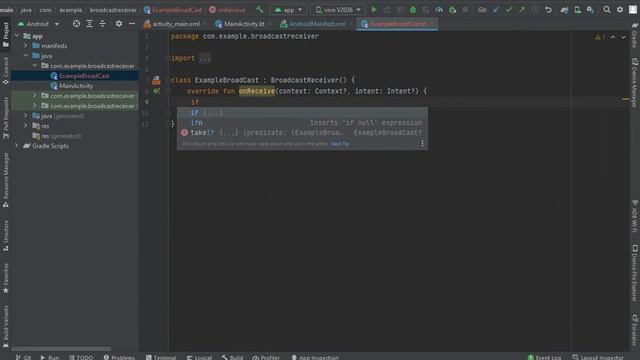Expand the res folder arrow
Viewport: 640px width, 360px height.
click(26, 126)
